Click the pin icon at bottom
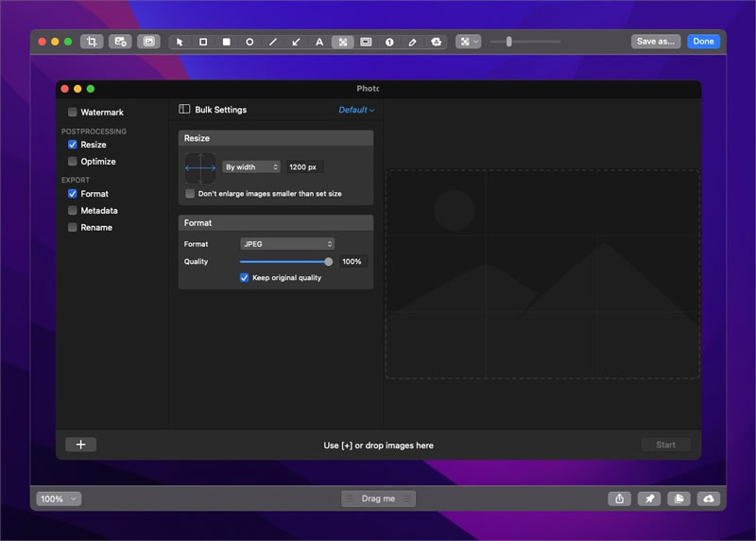This screenshot has height=541, width=756. pyautogui.click(x=649, y=498)
